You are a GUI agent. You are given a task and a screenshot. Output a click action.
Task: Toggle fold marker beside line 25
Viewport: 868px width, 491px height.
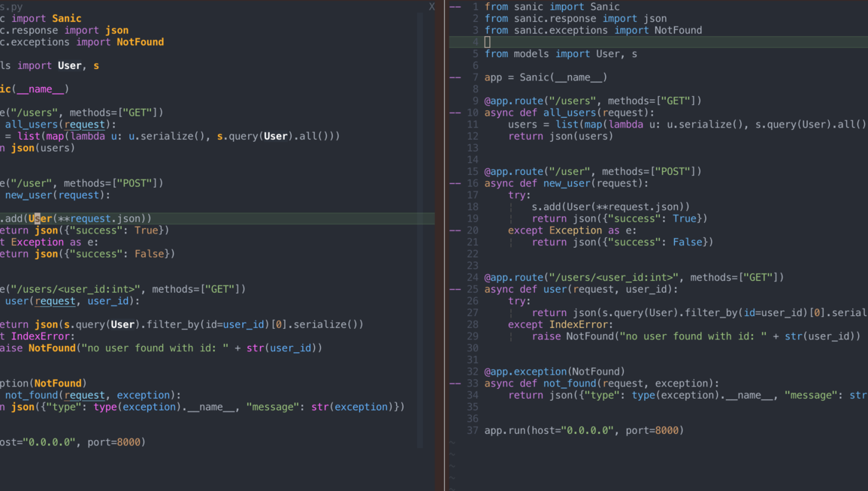(455, 289)
